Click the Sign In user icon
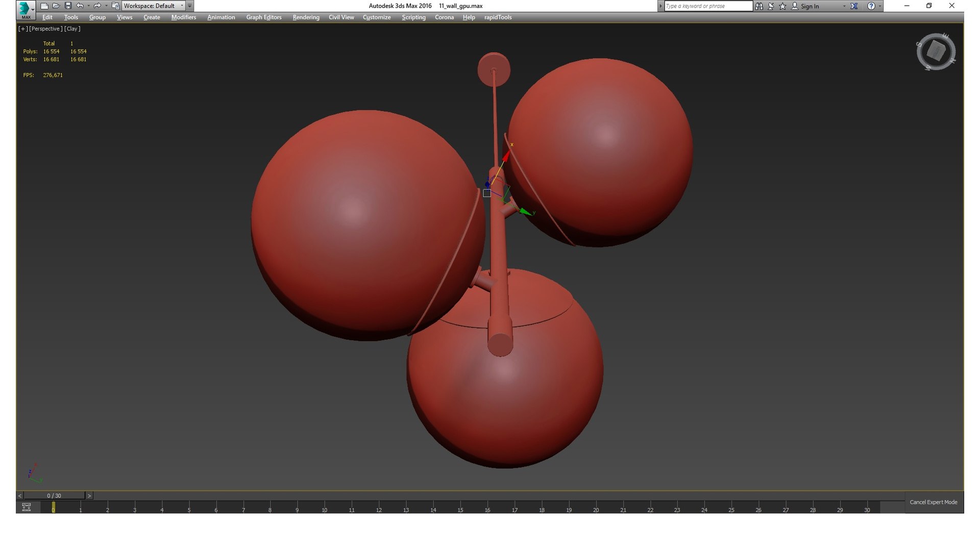 pos(795,6)
